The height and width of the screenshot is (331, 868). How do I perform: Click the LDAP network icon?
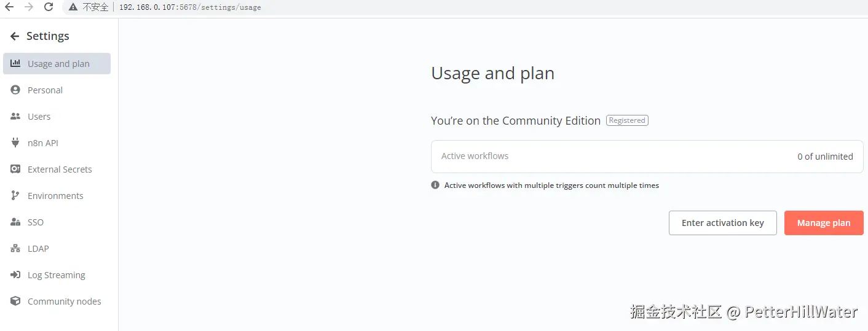click(15, 248)
